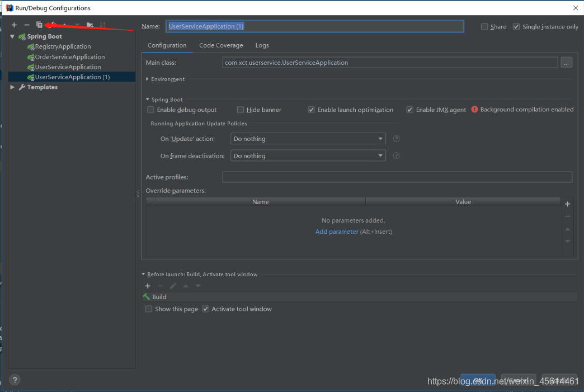Toggle Enable JMX agent checkbox
The width and height of the screenshot is (584, 392).
point(409,110)
